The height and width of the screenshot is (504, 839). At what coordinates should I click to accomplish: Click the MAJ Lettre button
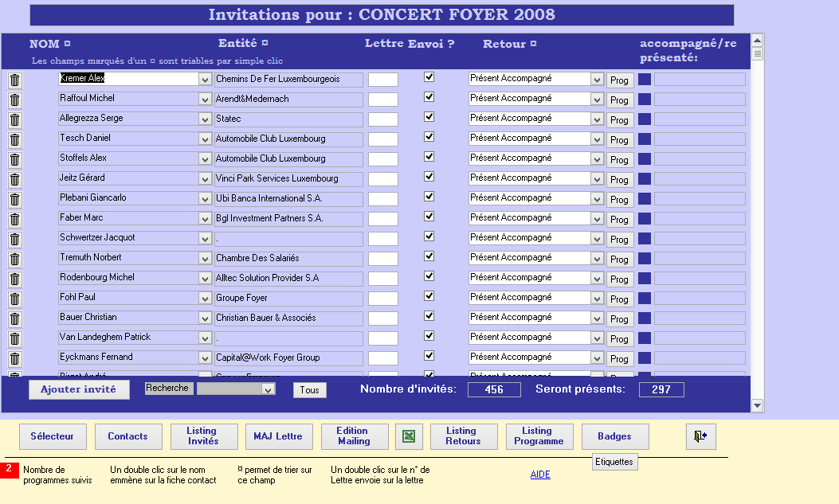[278, 436]
